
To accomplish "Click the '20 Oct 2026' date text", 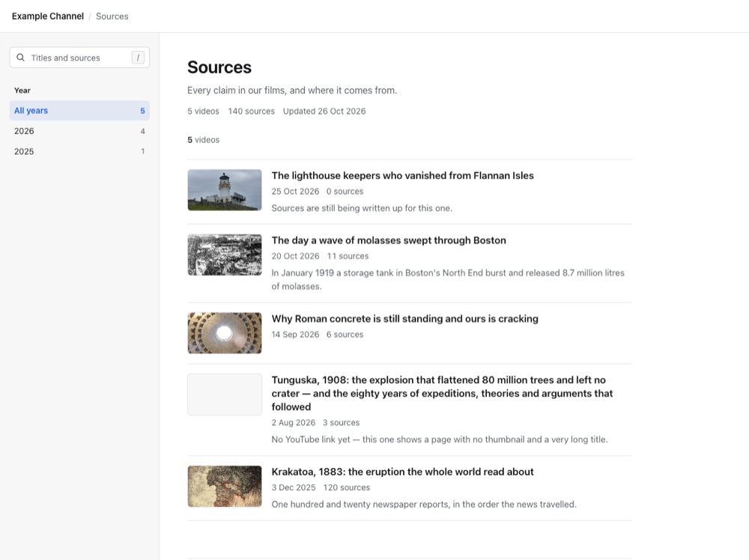I will [x=295, y=256].
